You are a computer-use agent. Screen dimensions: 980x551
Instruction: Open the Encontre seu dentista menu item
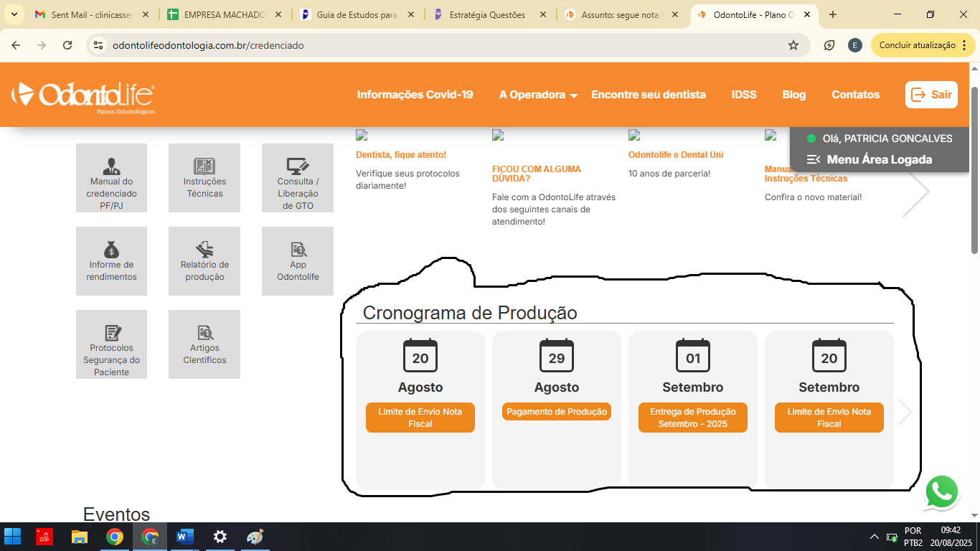648,95
